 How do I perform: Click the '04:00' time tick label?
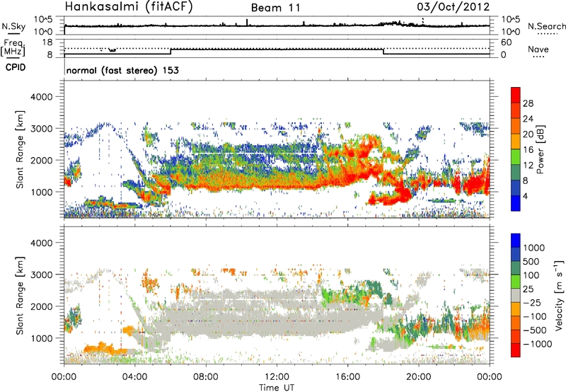[x=135, y=377]
